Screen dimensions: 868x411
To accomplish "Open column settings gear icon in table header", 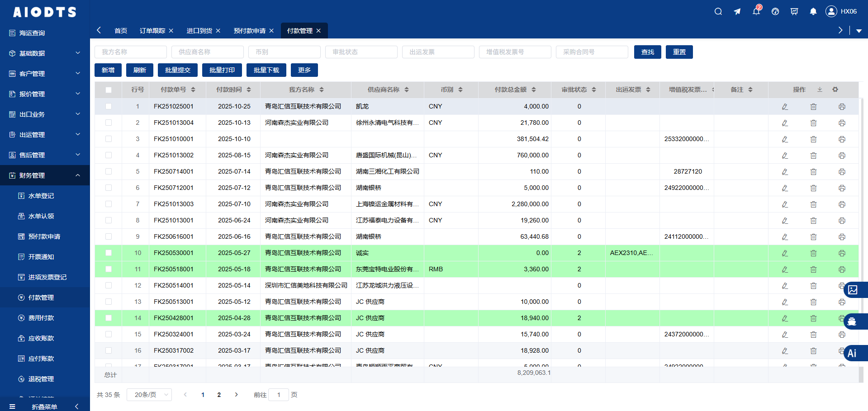I will tap(835, 90).
